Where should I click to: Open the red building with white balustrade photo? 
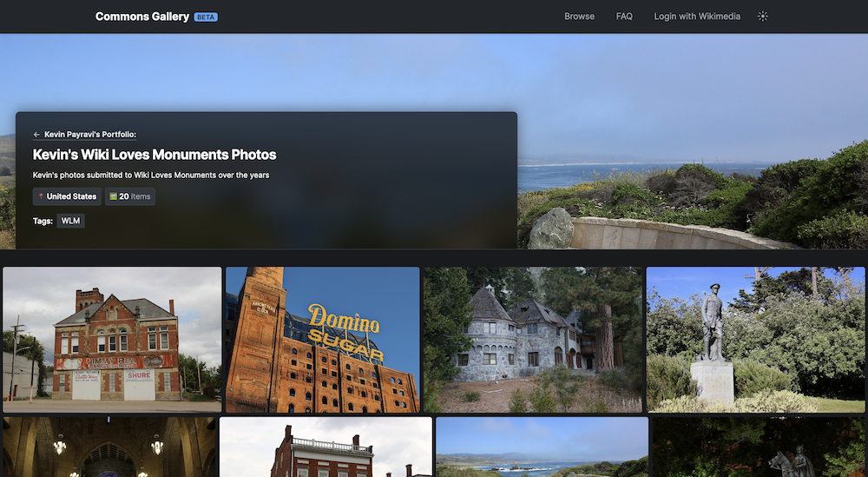[x=326, y=447]
